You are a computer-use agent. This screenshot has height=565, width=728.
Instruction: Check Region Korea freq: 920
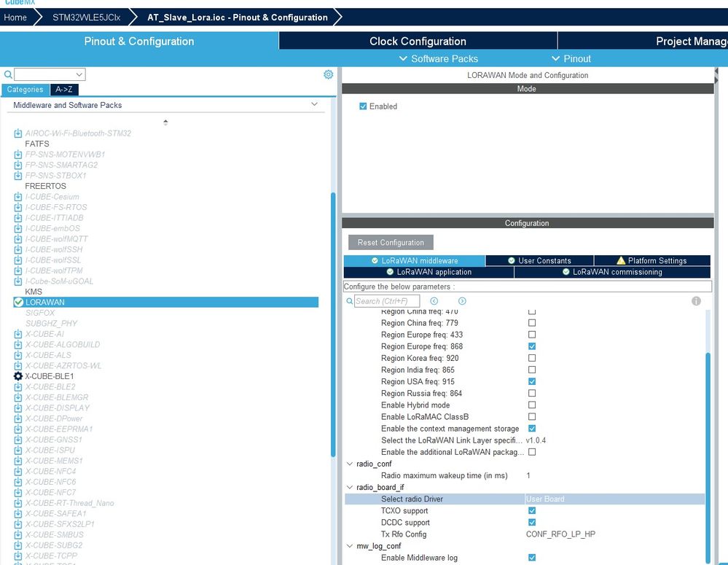coord(532,358)
